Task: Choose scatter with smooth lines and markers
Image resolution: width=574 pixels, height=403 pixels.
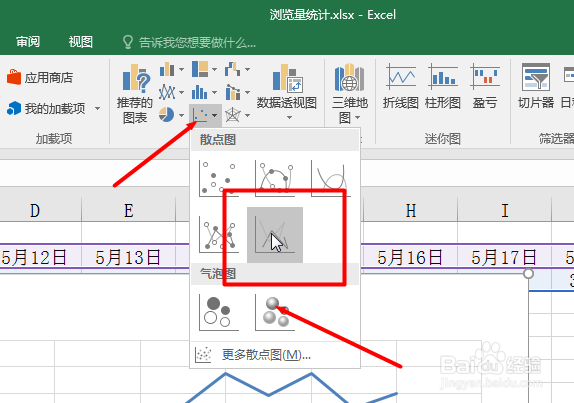Action: click(275, 179)
